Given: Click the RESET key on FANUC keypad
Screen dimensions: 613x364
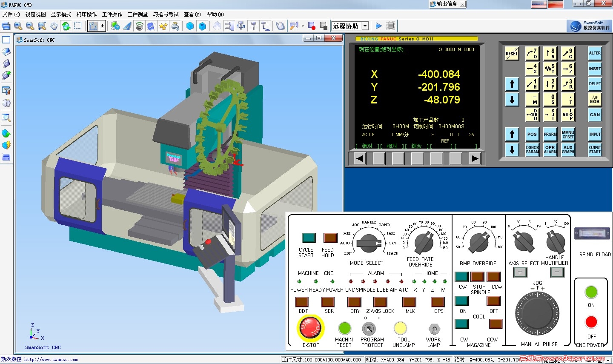Looking at the screenshot, I should click(512, 53).
